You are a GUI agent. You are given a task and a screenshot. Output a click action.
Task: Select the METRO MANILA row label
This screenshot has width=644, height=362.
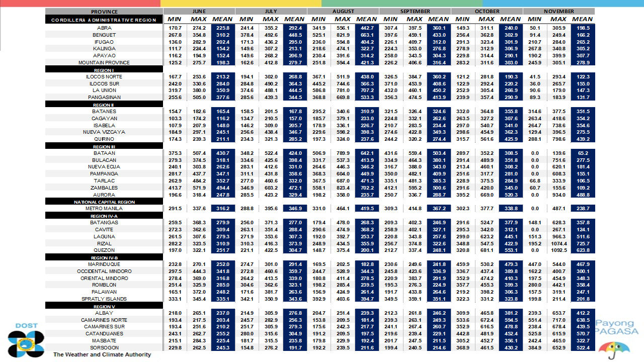point(104,209)
